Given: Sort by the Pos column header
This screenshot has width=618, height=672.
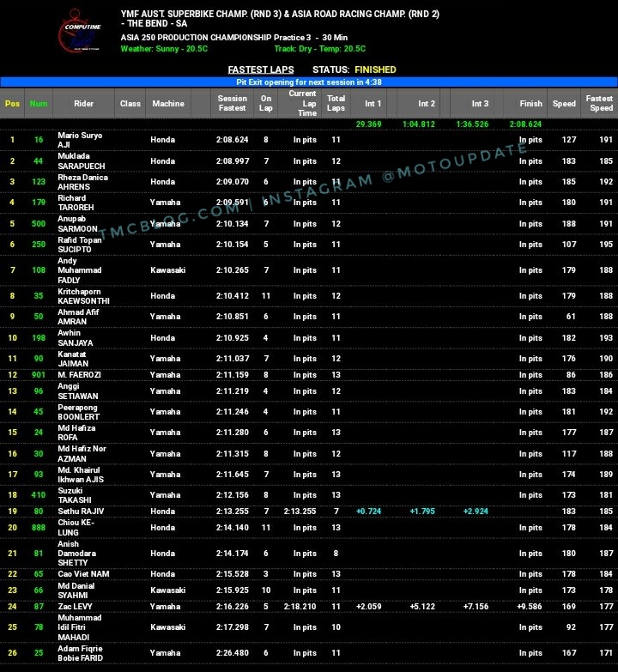Looking at the screenshot, I should (12, 103).
